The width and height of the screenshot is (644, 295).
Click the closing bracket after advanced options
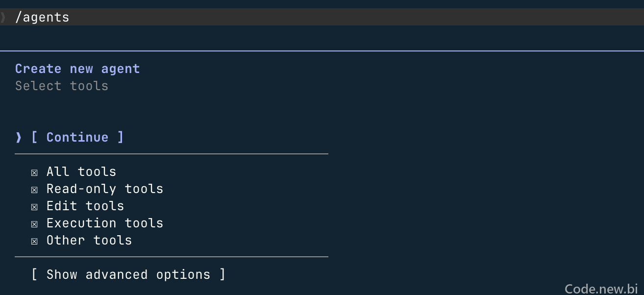coord(223,274)
